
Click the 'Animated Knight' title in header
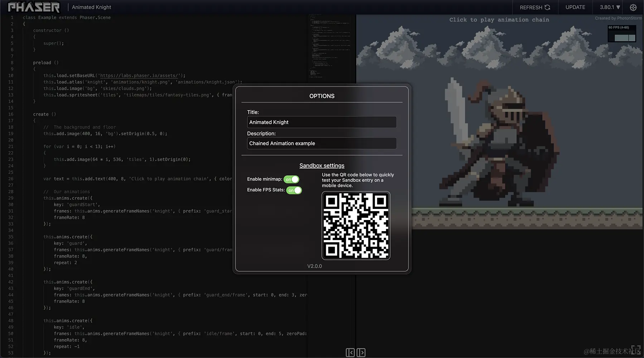[91, 7]
